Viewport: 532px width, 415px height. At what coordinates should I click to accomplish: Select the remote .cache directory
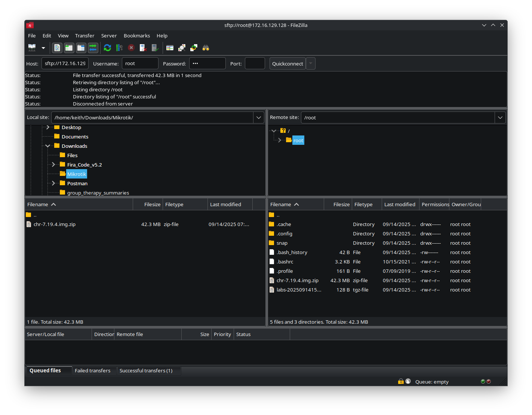pos(387,224)
